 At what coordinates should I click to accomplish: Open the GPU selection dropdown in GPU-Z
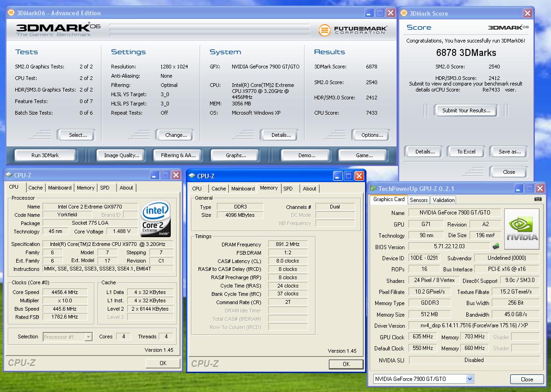[470, 379]
